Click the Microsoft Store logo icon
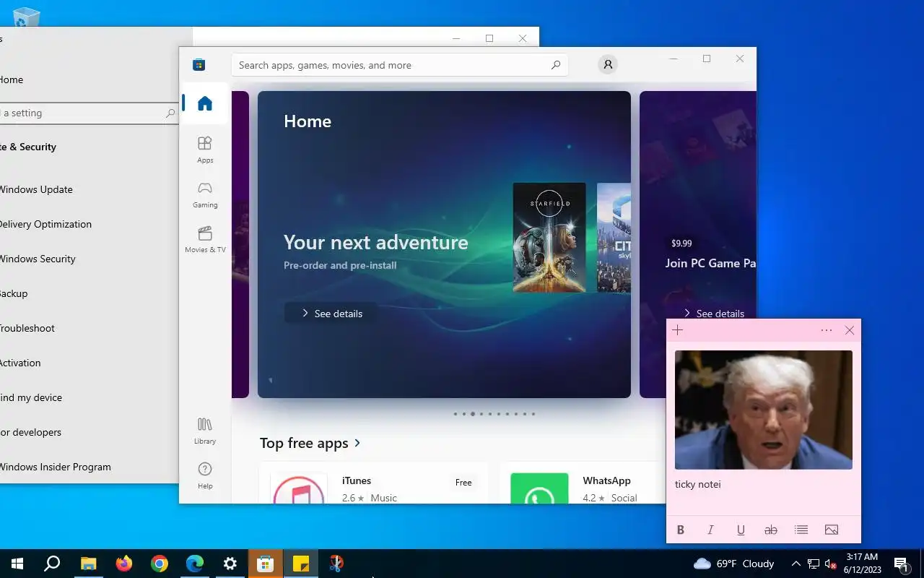924x578 pixels. point(199,65)
